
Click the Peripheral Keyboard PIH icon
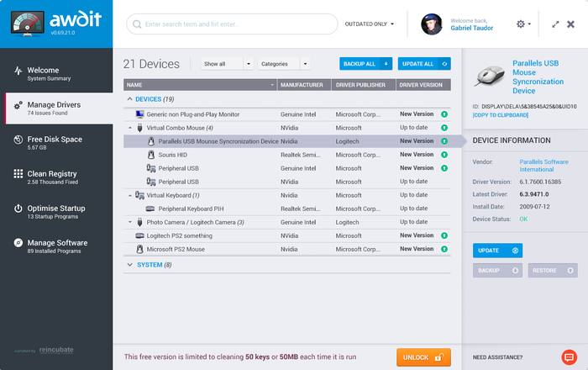tap(150, 209)
